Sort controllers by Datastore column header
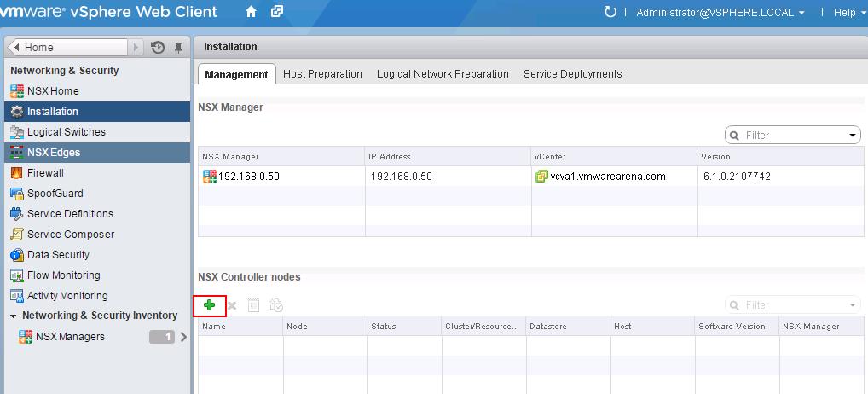This screenshot has width=868, height=394. pyautogui.click(x=569, y=327)
